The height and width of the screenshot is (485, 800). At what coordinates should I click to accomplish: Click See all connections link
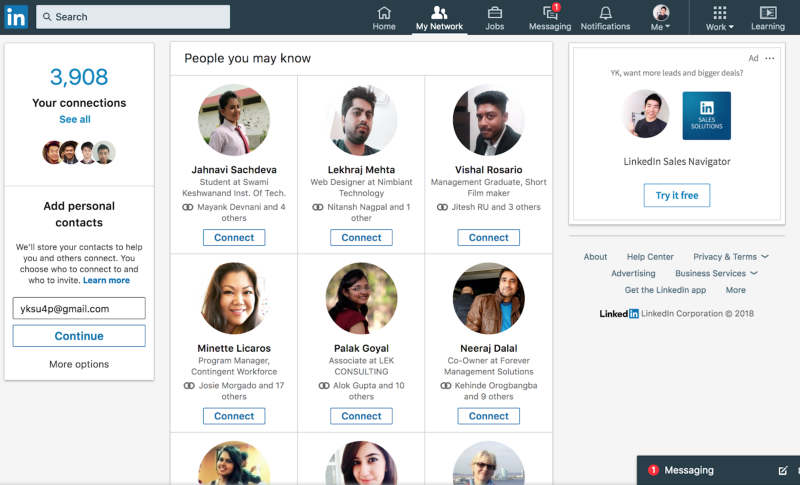[x=75, y=119]
